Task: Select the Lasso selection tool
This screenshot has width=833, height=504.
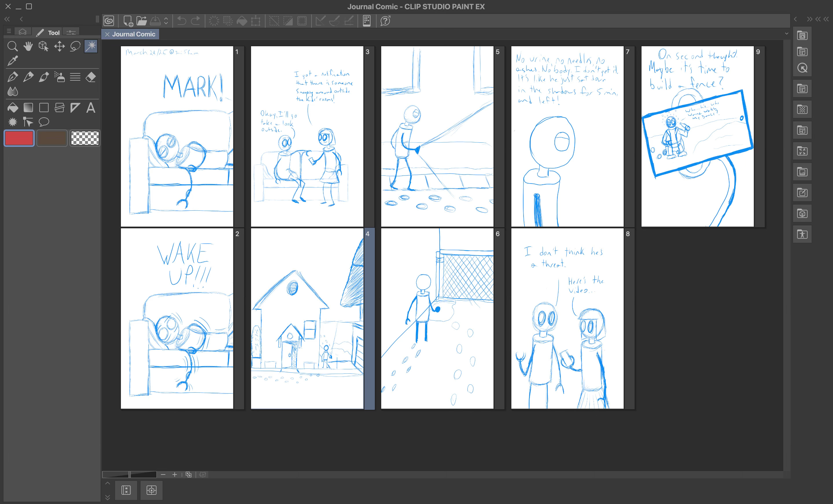Action: pos(75,46)
